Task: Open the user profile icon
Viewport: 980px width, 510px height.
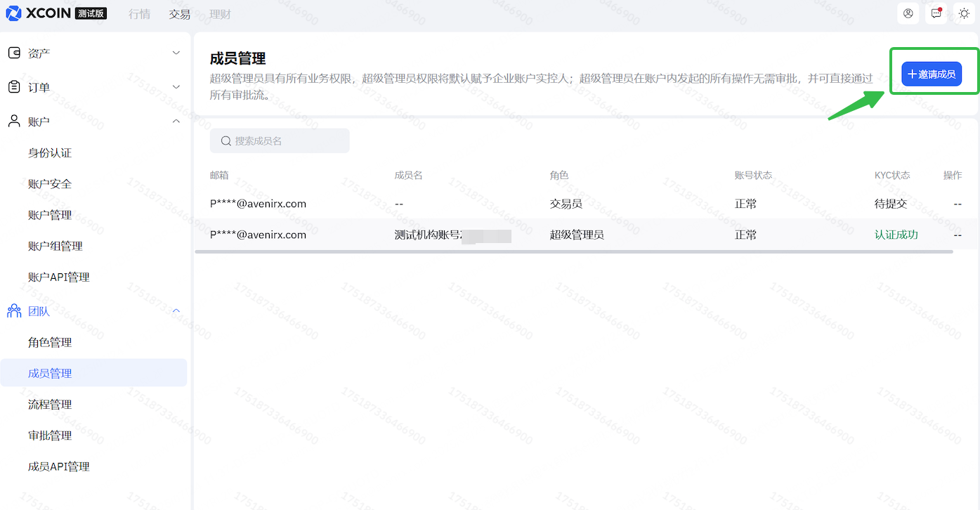Action: pyautogui.click(x=908, y=13)
